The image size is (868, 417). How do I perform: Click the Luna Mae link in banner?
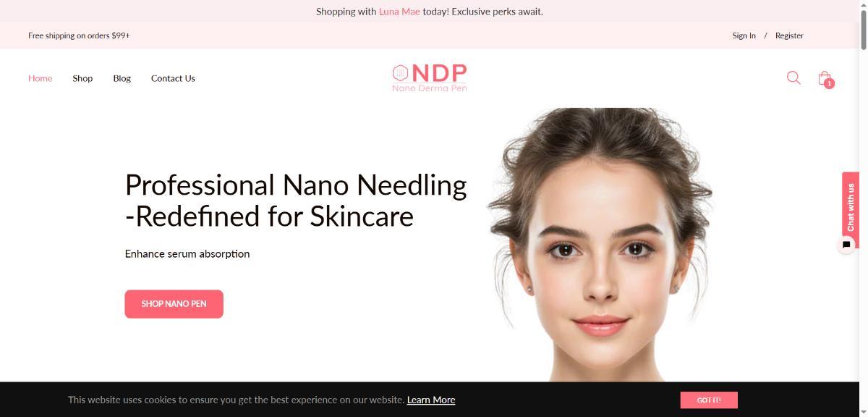(x=399, y=12)
